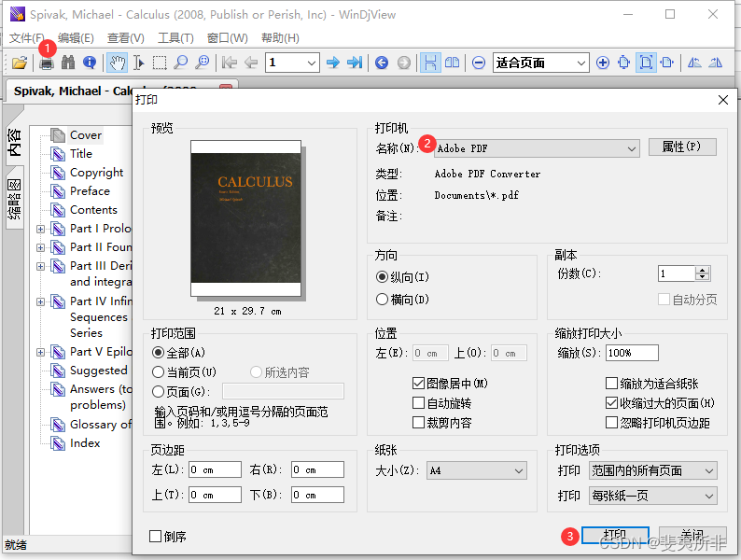Click the 缩放 percentage input field
The width and height of the screenshot is (741, 560).
[633, 353]
